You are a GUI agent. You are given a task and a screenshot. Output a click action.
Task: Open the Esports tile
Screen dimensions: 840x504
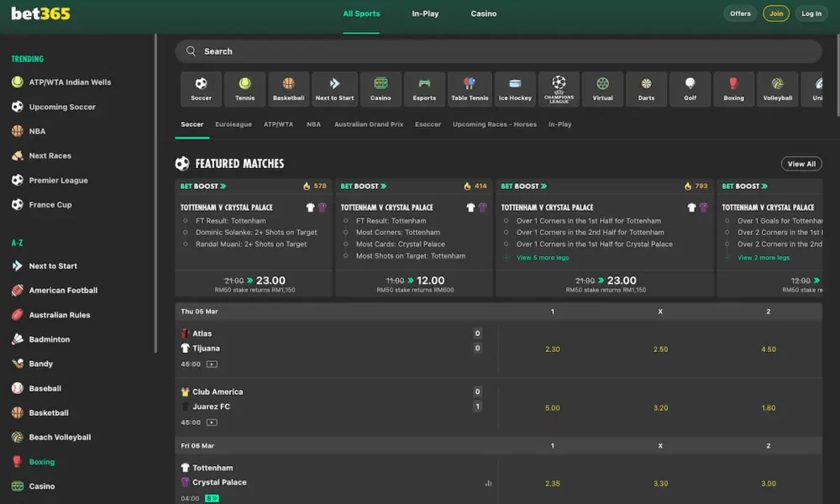coord(424,89)
